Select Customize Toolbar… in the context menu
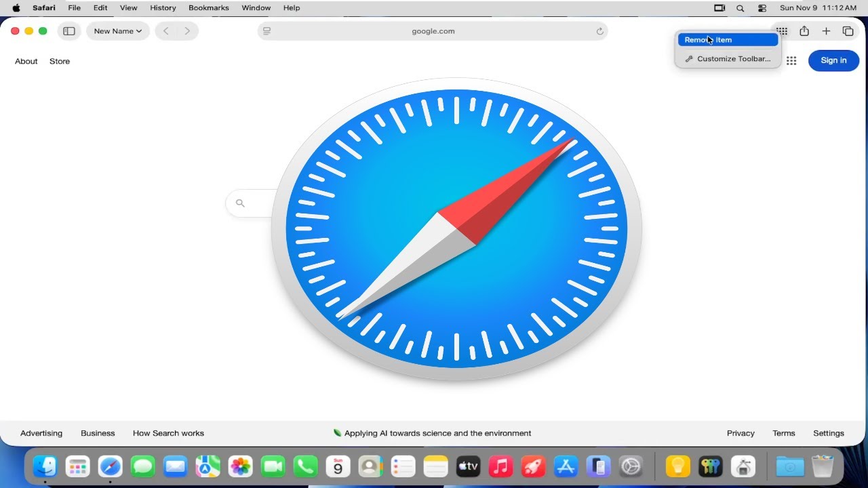Screen dimensions: 868x488 click(x=728, y=59)
